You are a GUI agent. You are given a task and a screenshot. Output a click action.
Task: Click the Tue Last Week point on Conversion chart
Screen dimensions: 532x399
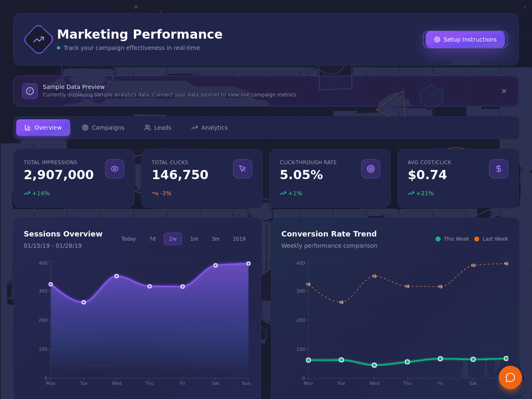[341, 302]
